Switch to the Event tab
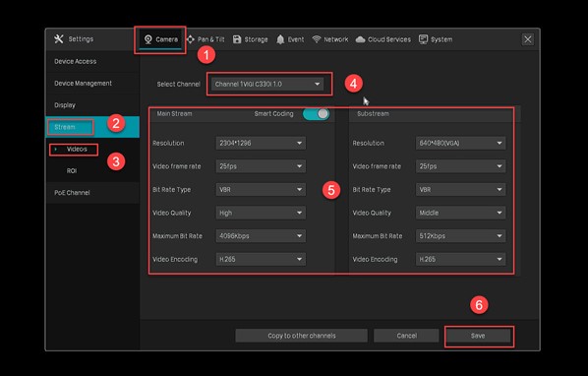Viewport: 588px width, 376px height. (290, 39)
